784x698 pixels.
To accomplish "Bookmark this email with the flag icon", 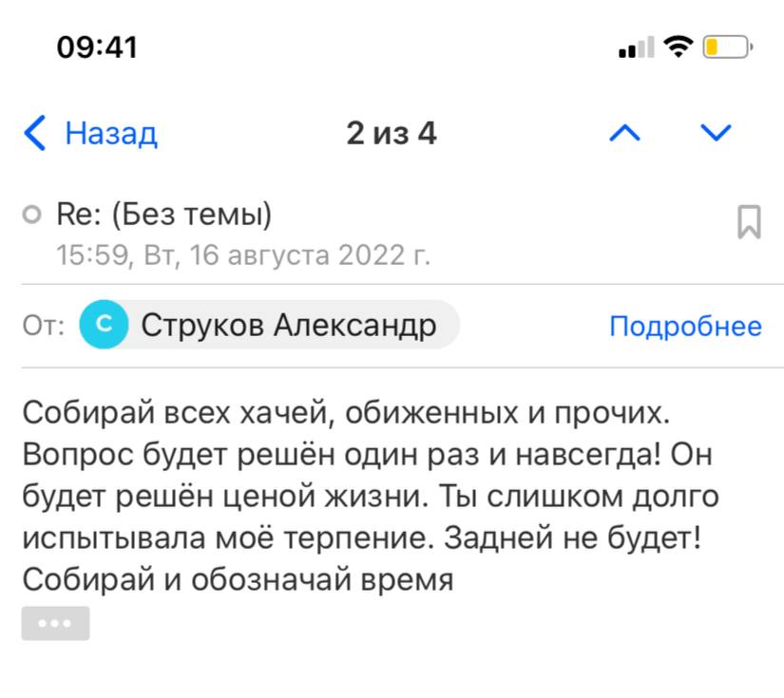I will click(749, 222).
